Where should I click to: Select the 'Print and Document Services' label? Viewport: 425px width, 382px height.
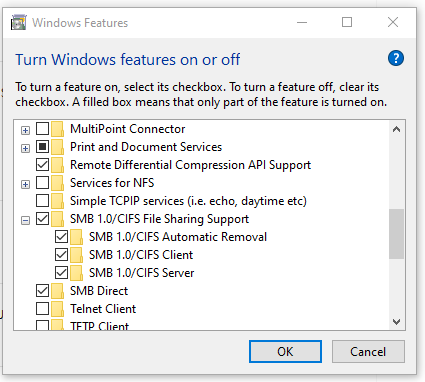pos(146,147)
